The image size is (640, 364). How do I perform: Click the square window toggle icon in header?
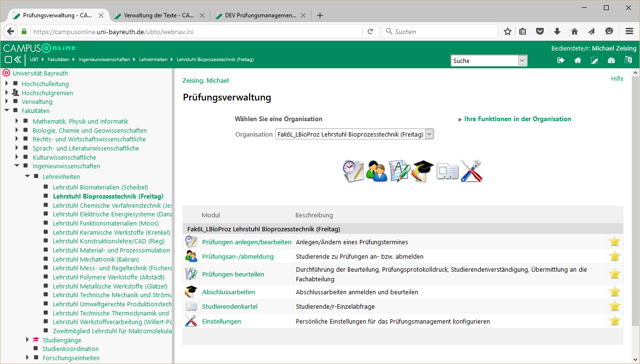[x=8, y=60]
